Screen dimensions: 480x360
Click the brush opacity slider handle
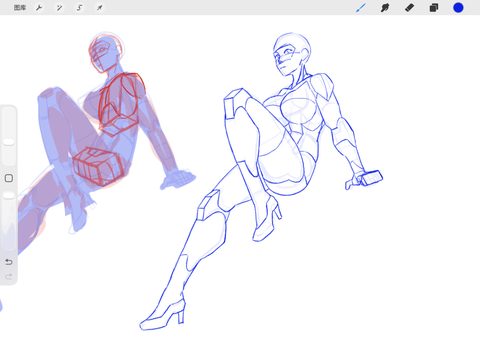[x=9, y=196]
